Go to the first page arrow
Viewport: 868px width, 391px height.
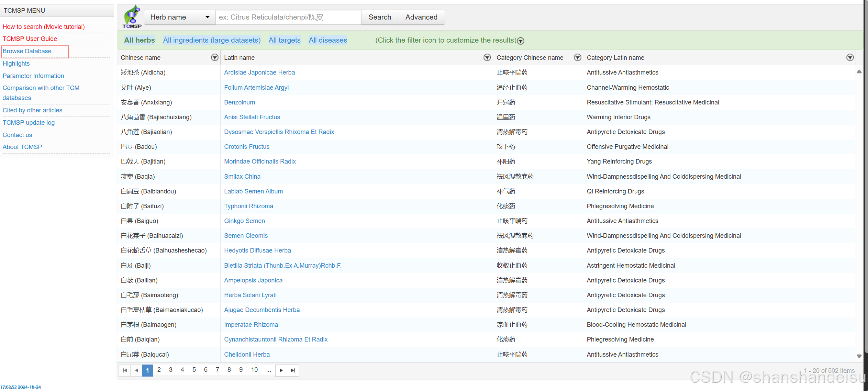pos(125,370)
